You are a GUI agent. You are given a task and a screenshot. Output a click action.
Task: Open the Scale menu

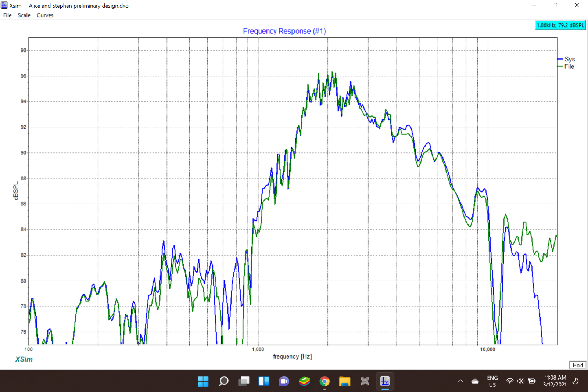24,15
